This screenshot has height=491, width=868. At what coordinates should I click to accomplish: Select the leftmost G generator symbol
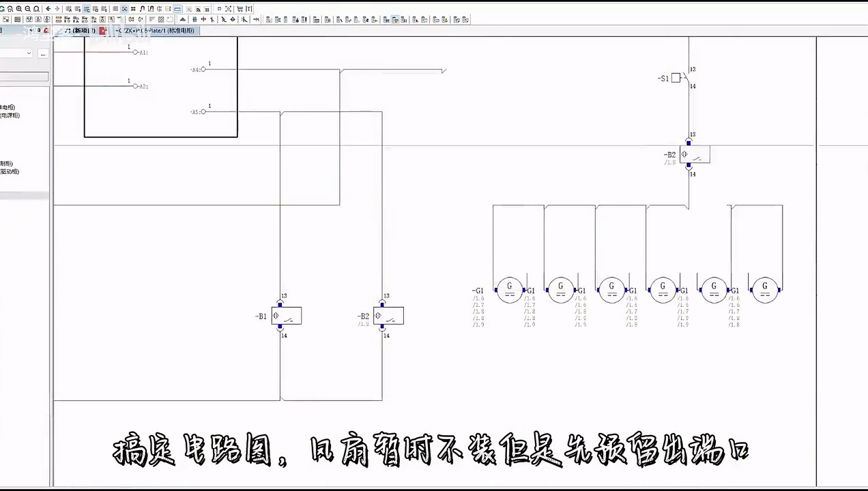pos(509,290)
